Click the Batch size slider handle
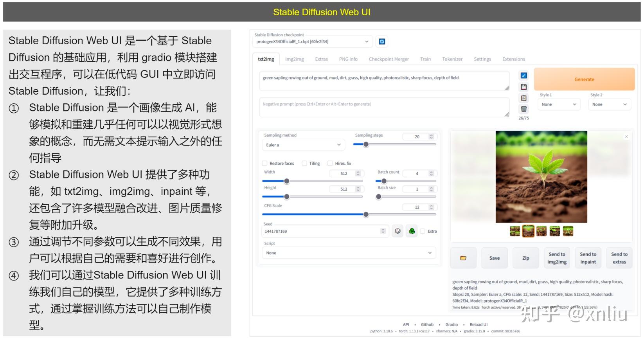Screen dimensions: 644x340 pos(378,197)
